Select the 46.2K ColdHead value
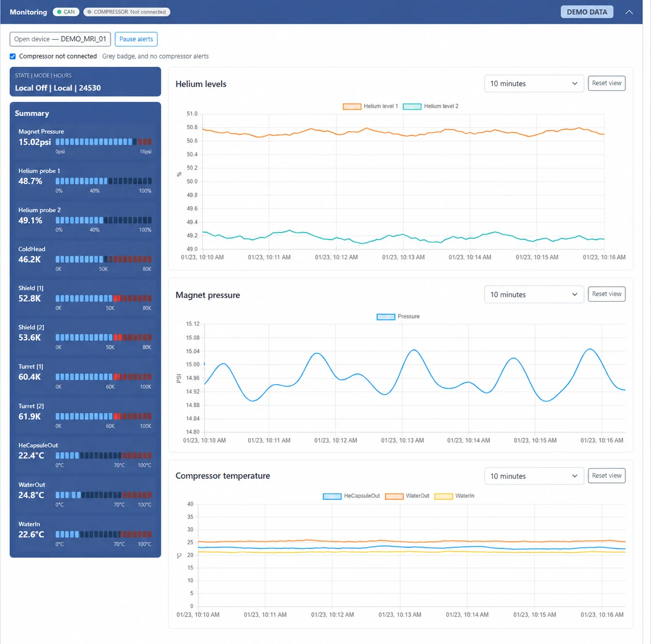The image size is (651, 644). pos(29,259)
